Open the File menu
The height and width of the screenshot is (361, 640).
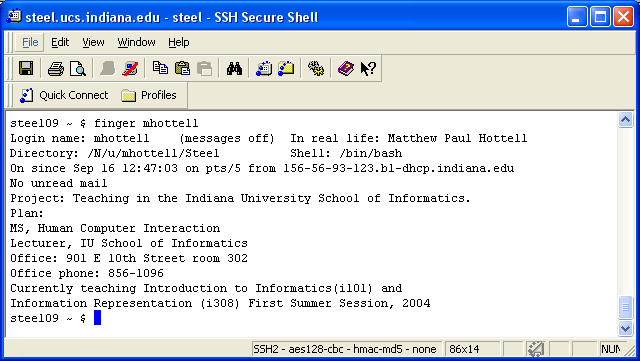(30, 42)
